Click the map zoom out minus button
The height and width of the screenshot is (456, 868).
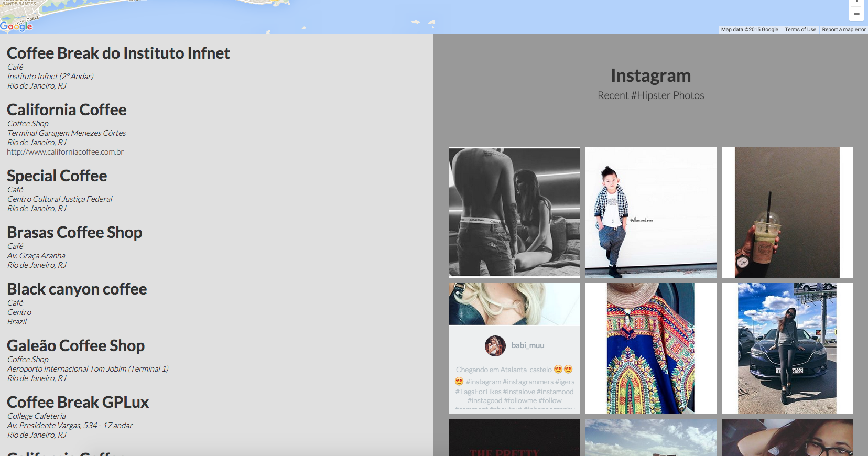coord(856,14)
